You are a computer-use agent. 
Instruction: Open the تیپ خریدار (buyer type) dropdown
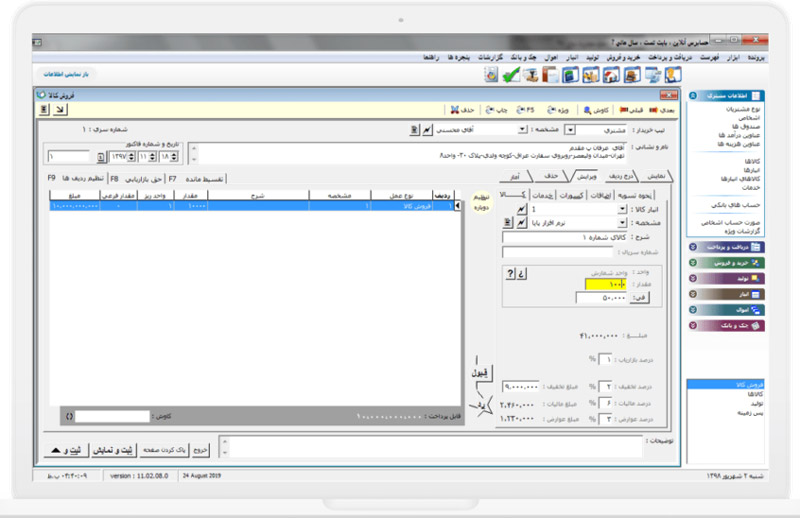pyautogui.click(x=570, y=130)
